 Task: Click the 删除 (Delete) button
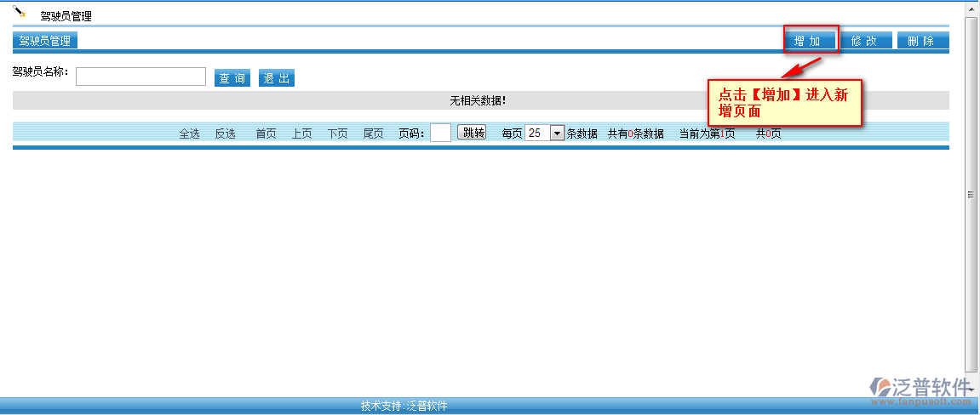(x=923, y=41)
